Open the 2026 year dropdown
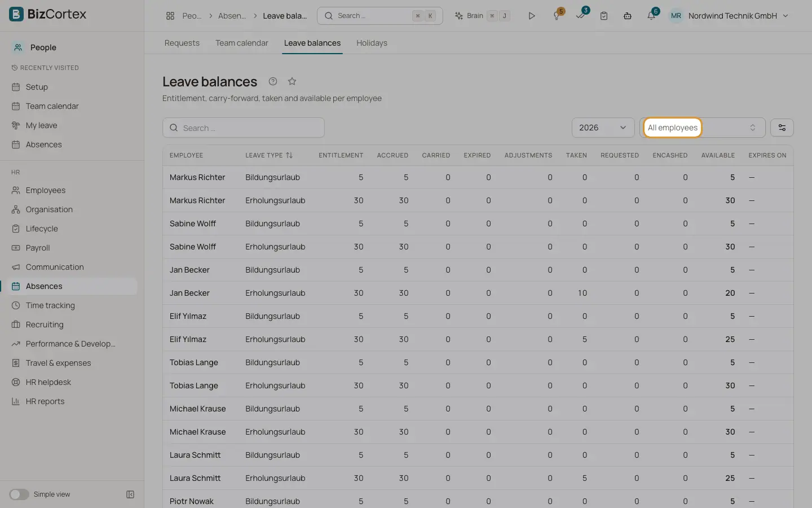Screen dimensions: 812x508 pos(603,128)
